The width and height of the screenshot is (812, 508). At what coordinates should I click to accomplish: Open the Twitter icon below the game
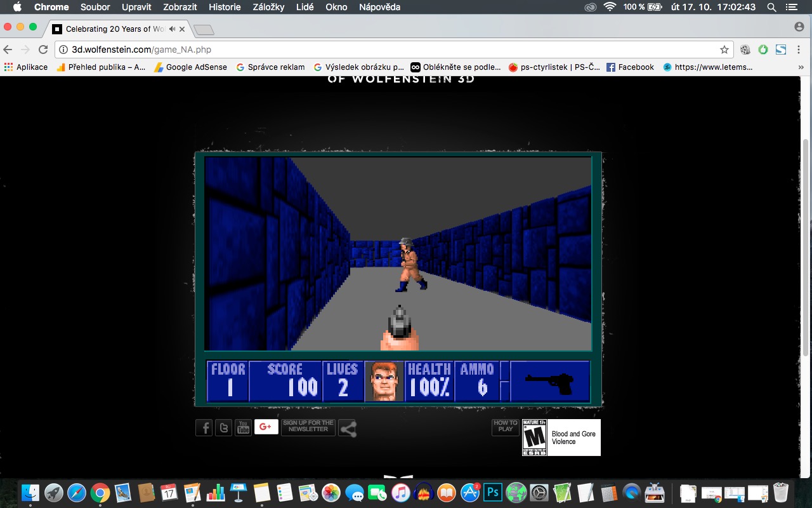(x=223, y=427)
